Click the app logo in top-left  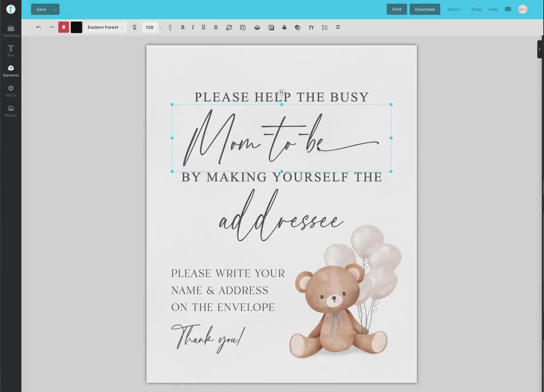11,9
